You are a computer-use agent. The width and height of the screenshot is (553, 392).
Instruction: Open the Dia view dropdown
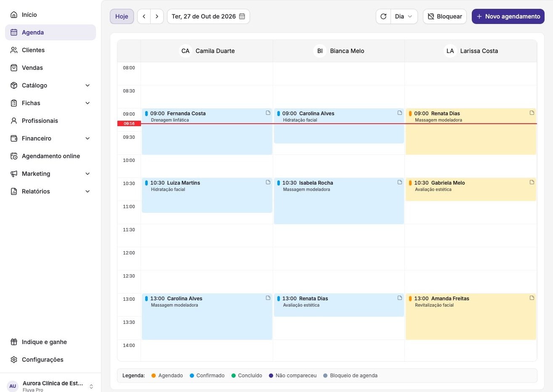[404, 16]
